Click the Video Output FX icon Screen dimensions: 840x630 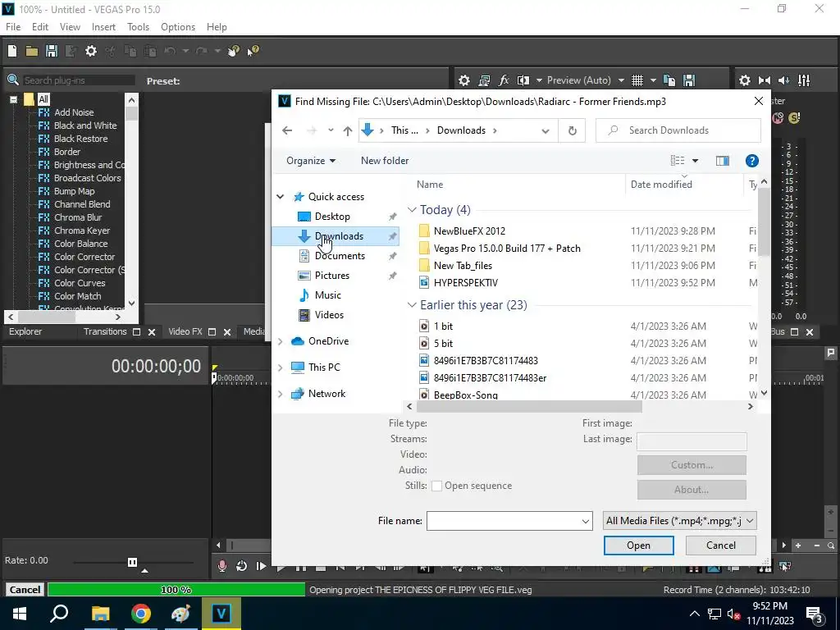tap(504, 80)
